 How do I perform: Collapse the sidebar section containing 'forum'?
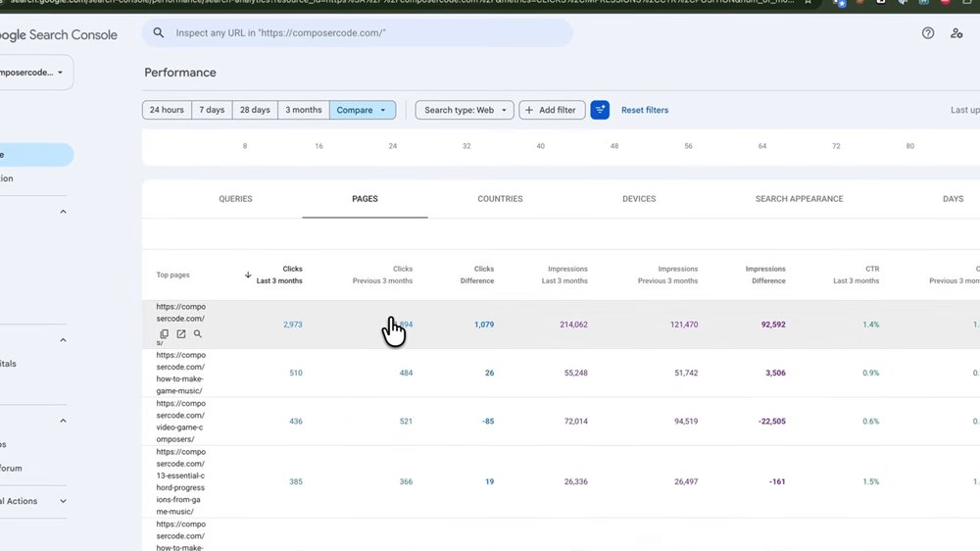pyautogui.click(x=63, y=421)
